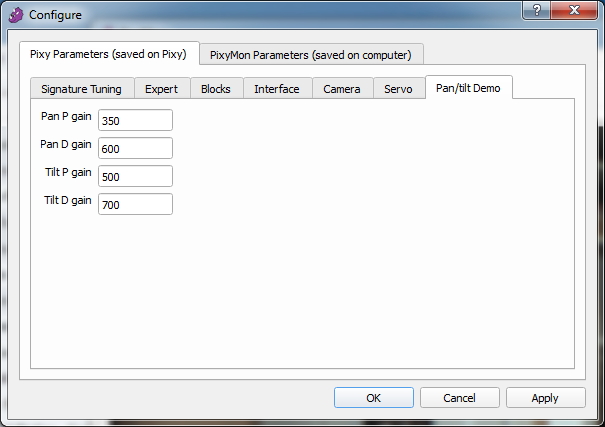Show the Camera settings tab

click(x=342, y=89)
